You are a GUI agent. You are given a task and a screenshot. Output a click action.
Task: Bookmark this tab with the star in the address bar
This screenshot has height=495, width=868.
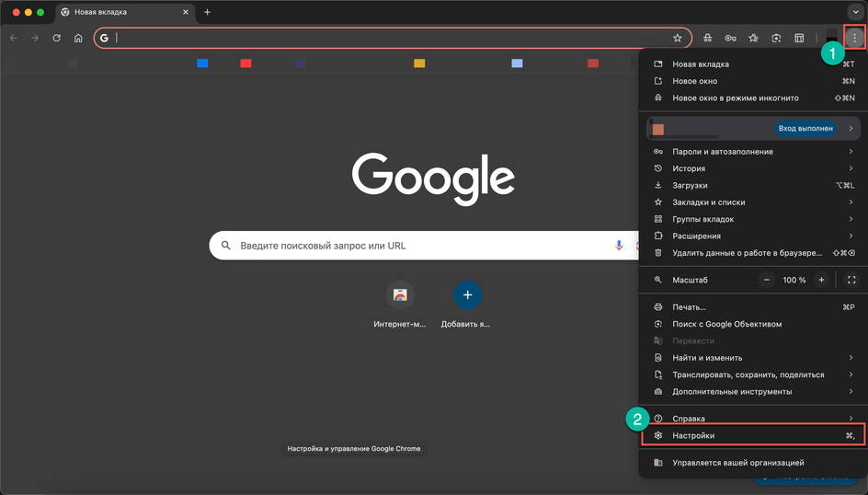click(x=677, y=39)
